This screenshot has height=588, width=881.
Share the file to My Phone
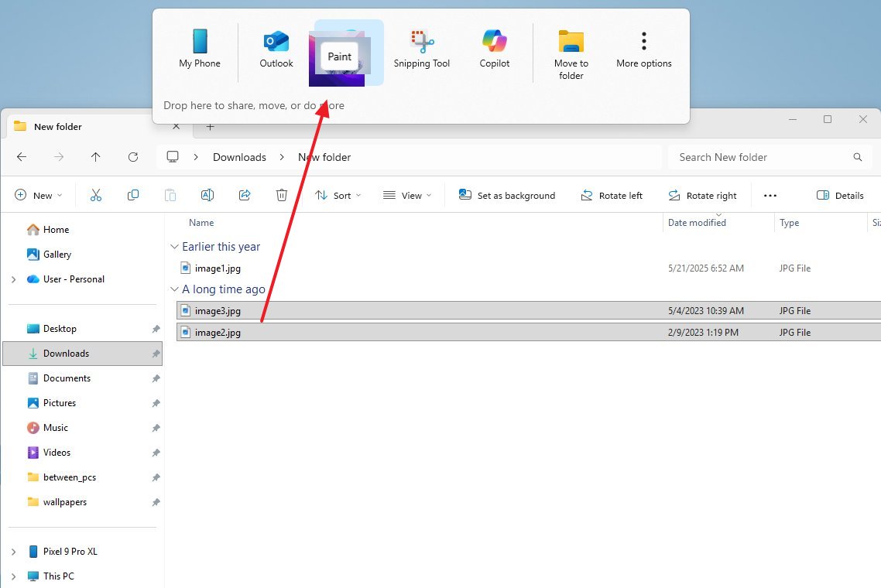tap(199, 46)
